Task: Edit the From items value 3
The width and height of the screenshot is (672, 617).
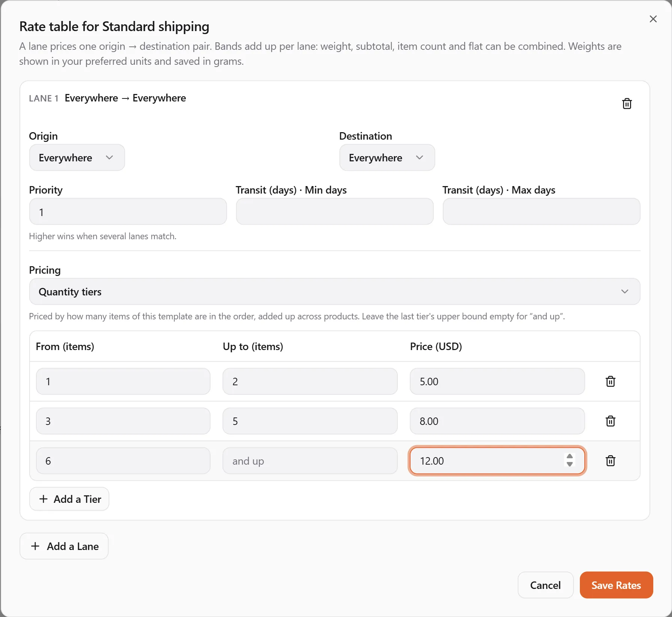Action: pos(123,421)
